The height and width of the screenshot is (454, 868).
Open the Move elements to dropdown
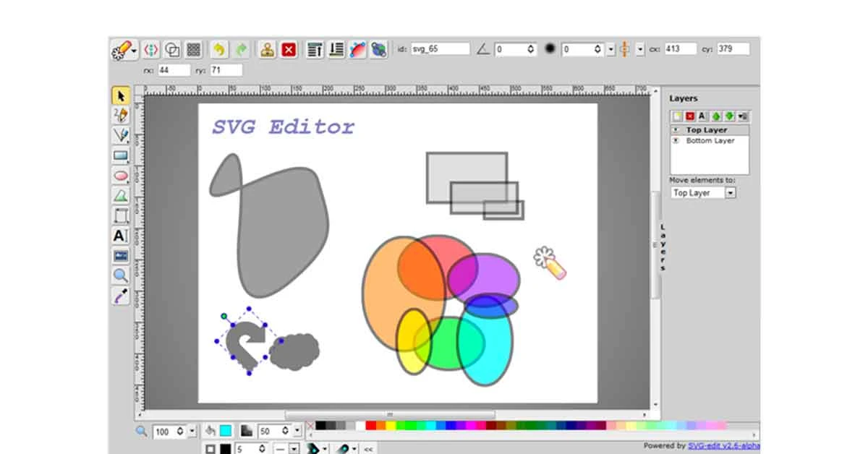coord(730,192)
